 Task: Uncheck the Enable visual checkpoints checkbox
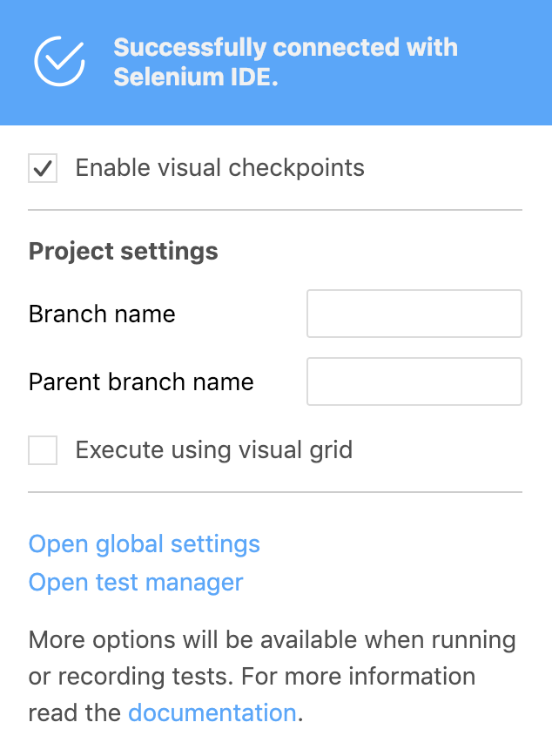tap(43, 168)
